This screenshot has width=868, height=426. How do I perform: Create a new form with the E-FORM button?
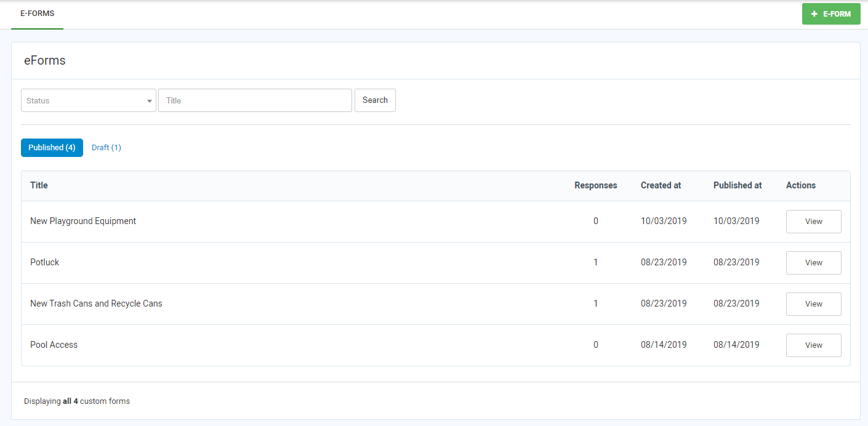click(831, 14)
